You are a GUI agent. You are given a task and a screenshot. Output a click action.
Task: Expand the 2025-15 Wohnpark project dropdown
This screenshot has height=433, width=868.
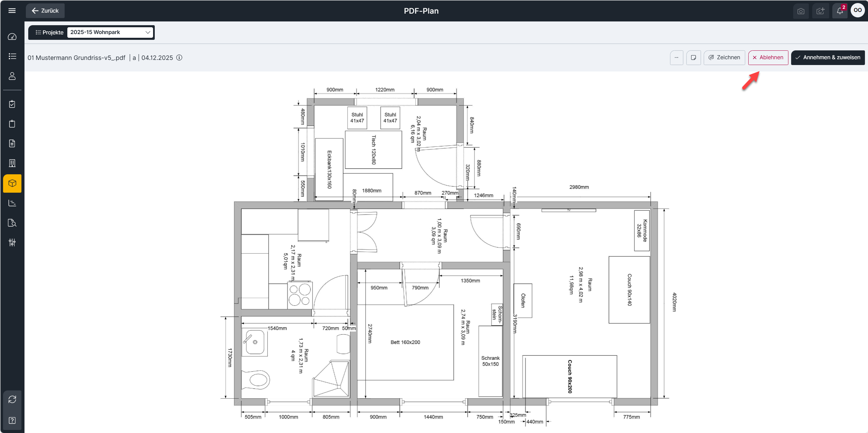110,32
